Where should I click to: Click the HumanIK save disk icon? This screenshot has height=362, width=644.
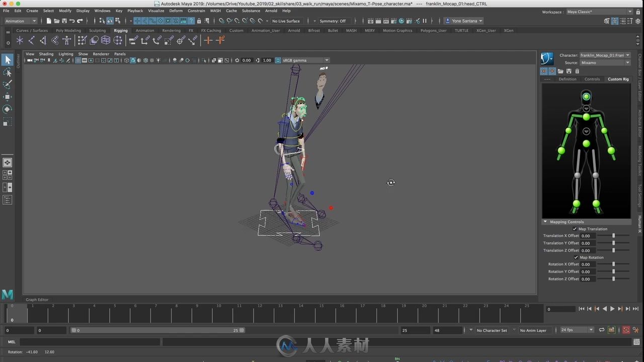coord(569,71)
